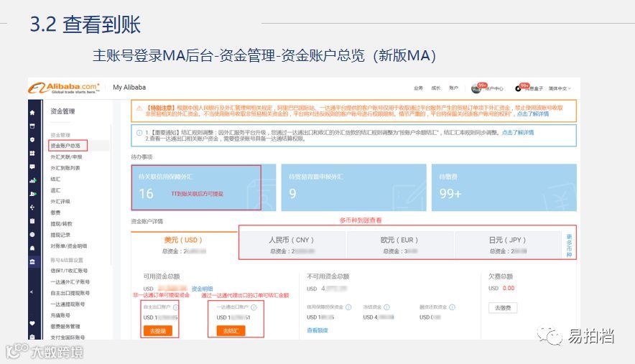Click info icon beside 自主出口账户

[175, 307]
